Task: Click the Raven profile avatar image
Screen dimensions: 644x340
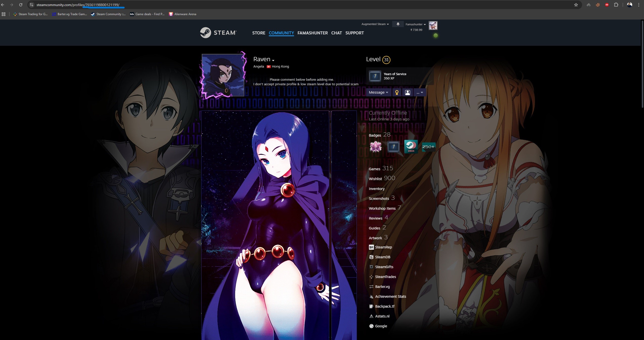Action: (223, 75)
